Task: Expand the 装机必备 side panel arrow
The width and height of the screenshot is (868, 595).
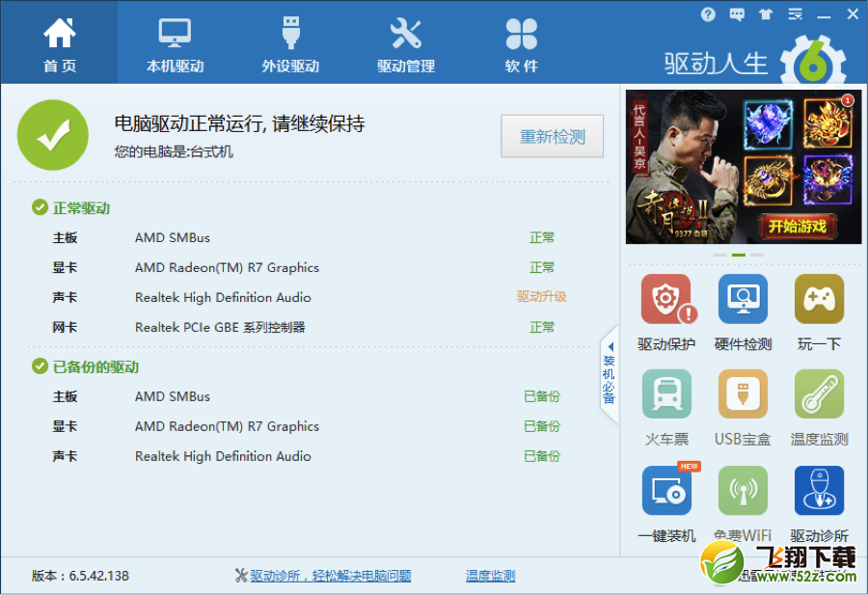Action: [609, 375]
